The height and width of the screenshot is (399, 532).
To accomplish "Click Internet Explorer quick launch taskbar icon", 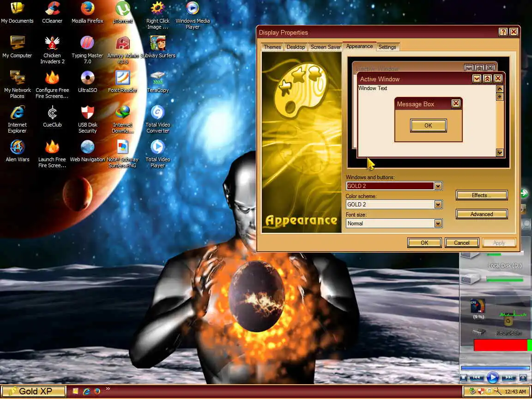I will tap(86, 391).
